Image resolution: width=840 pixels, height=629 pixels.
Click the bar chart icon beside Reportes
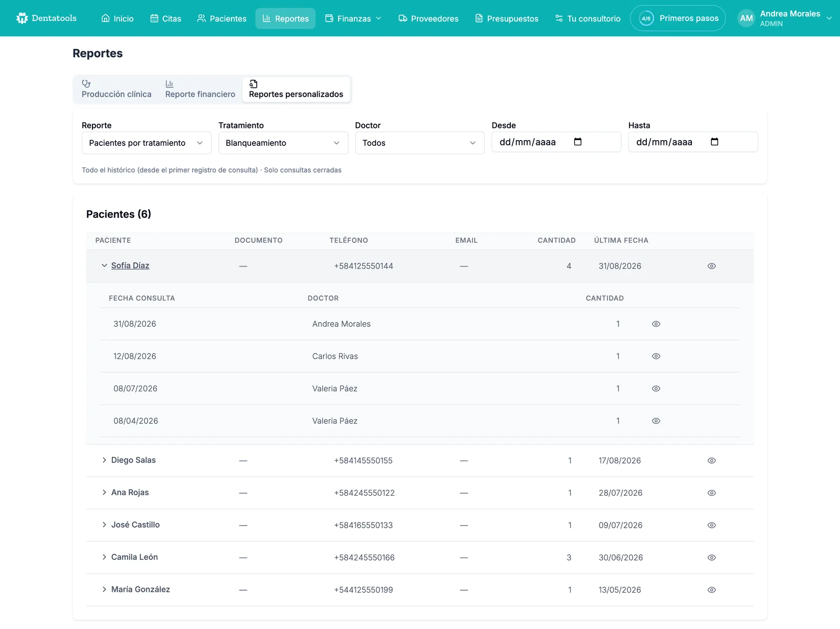tap(267, 18)
